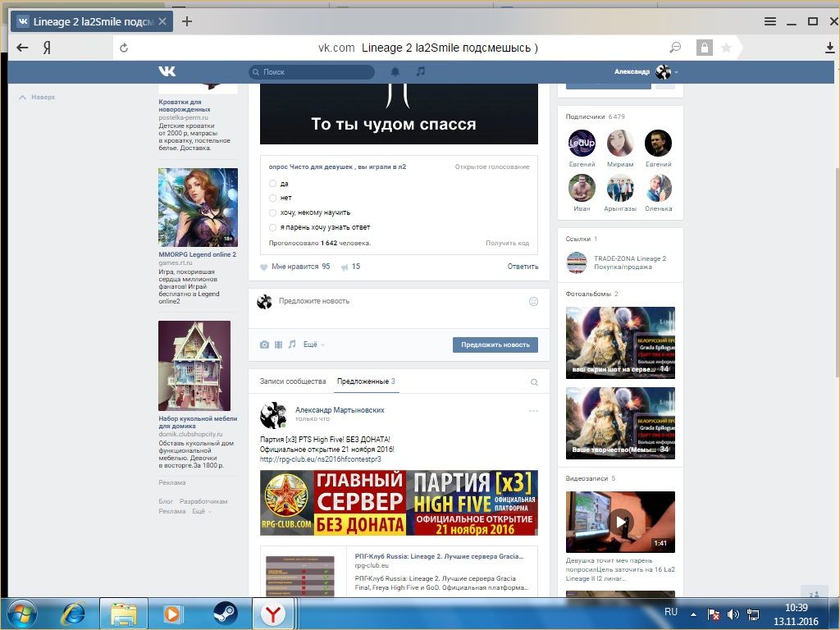Open the music note icon in header
Viewport: 840px width, 630px height.
(421, 71)
